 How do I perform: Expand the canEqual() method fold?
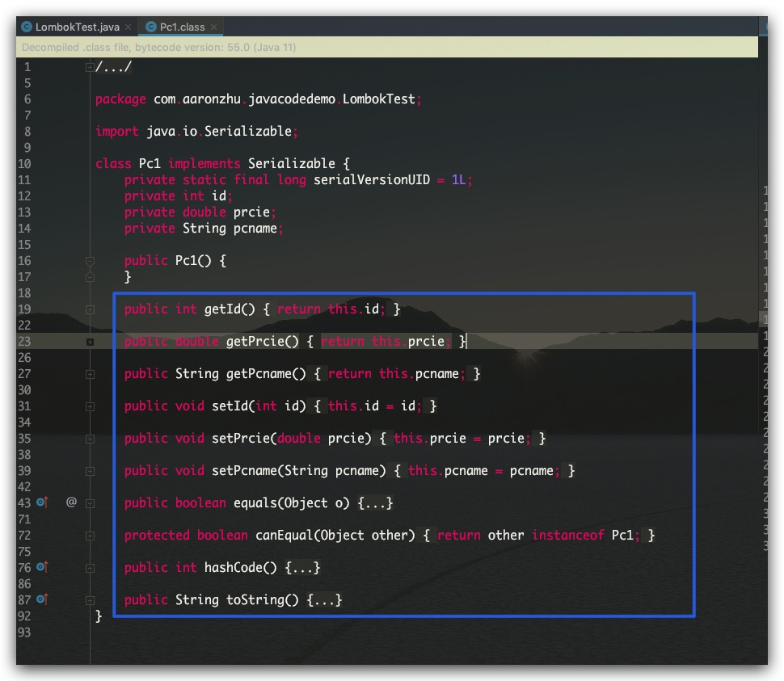(90, 536)
